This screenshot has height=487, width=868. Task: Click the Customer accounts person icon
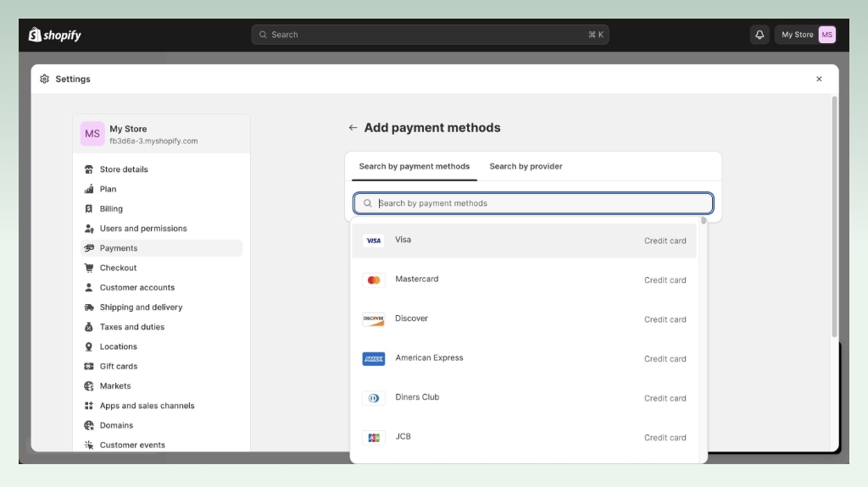(x=88, y=287)
